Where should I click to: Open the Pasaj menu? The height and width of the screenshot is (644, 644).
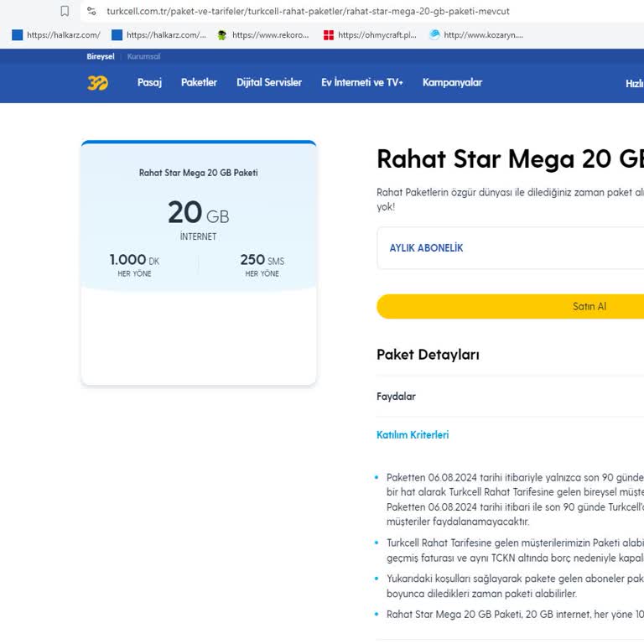tap(149, 82)
